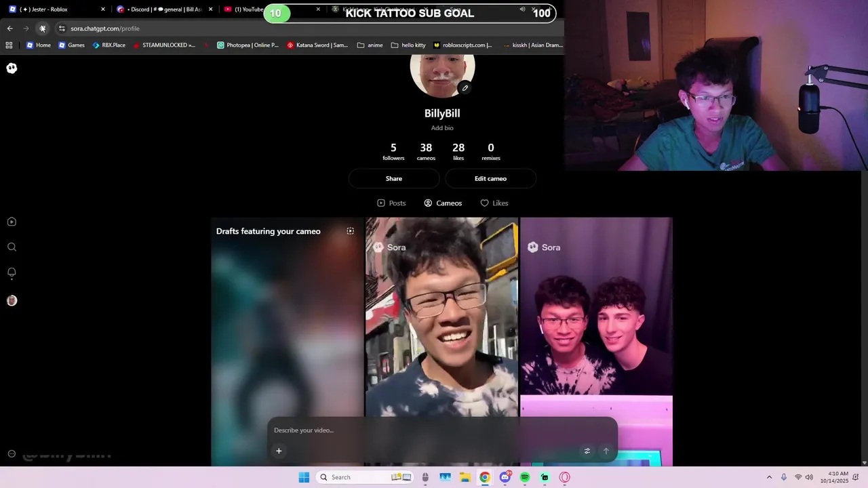Open the RBX.Place bookmark
868x488 pixels.
[x=108, y=45]
